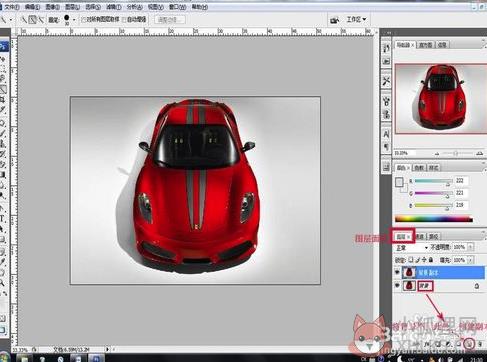Screen dimensions: 487x362
Task: Open the Character panel icon in the dock
Action: pyautogui.click(x=386, y=134)
